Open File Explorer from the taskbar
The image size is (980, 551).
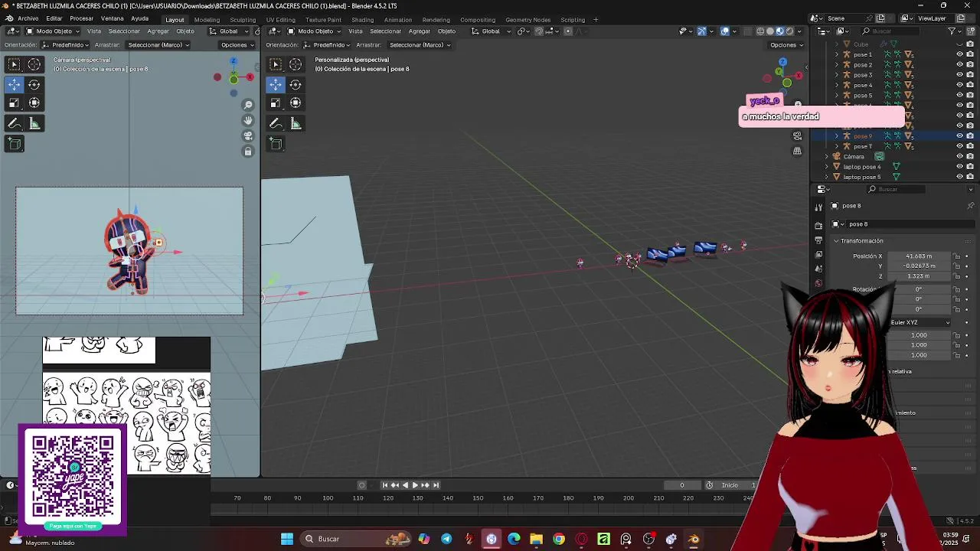click(x=536, y=539)
